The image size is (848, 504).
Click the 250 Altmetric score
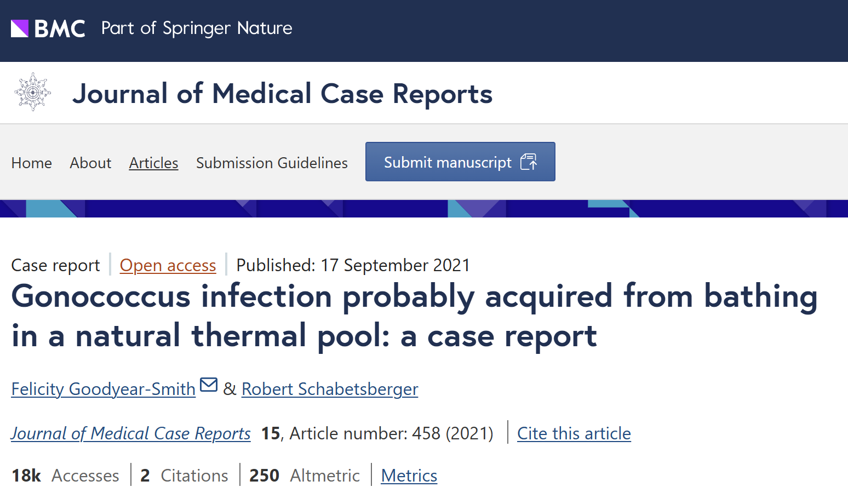pyautogui.click(x=305, y=476)
